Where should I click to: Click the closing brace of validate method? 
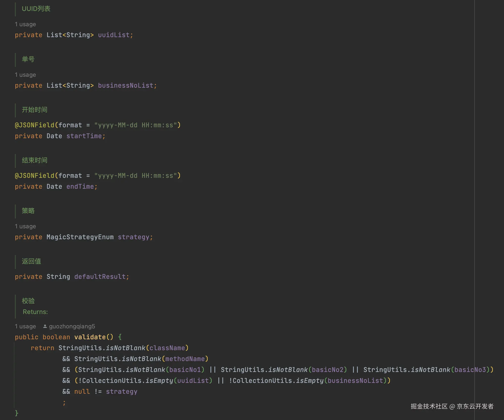(17, 413)
